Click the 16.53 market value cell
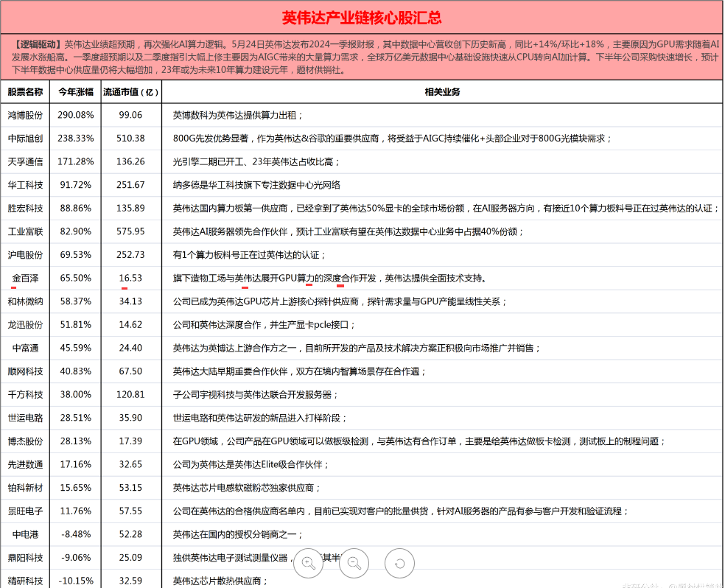The image size is (725, 588). click(130, 279)
